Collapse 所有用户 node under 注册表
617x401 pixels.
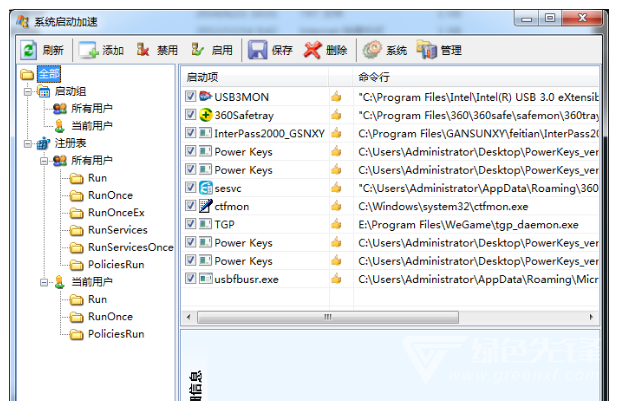click(44, 161)
